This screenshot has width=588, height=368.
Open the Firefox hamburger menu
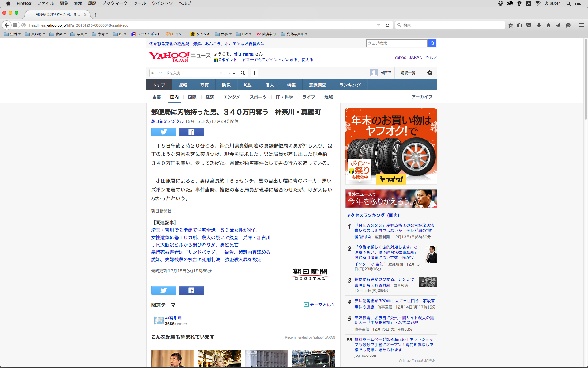pos(581,25)
